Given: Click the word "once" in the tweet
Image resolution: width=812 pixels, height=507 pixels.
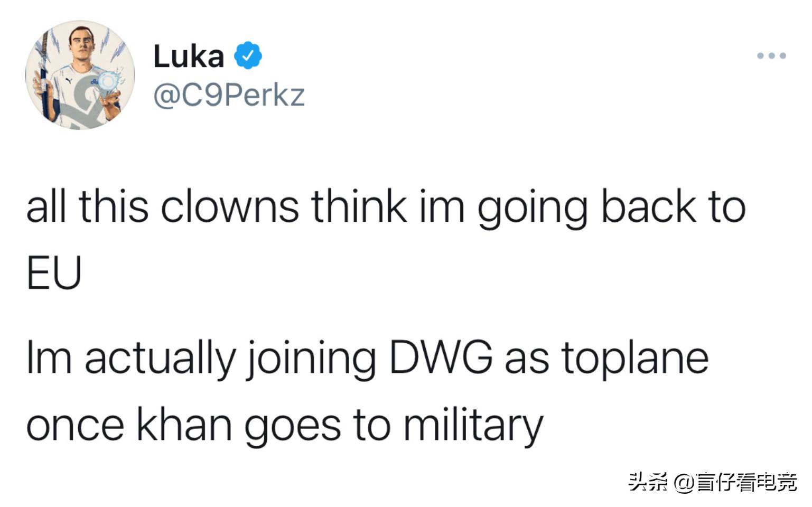Looking at the screenshot, I should [x=74, y=426].
